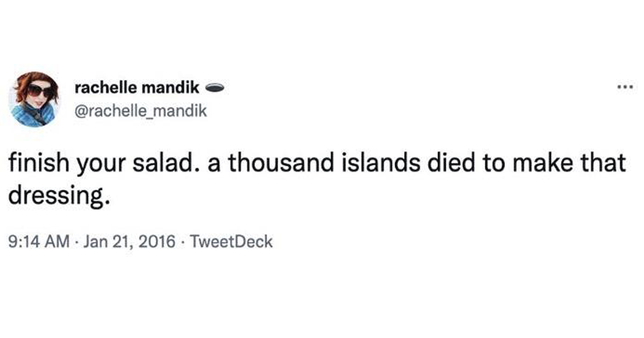This screenshot has width=644, height=338.
Task: Open the profile via the circular avatar image
Action: tap(36, 99)
